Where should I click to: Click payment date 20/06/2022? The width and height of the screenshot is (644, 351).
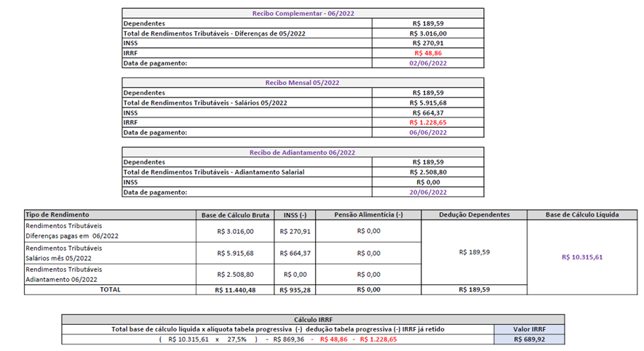tap(428, 192)
